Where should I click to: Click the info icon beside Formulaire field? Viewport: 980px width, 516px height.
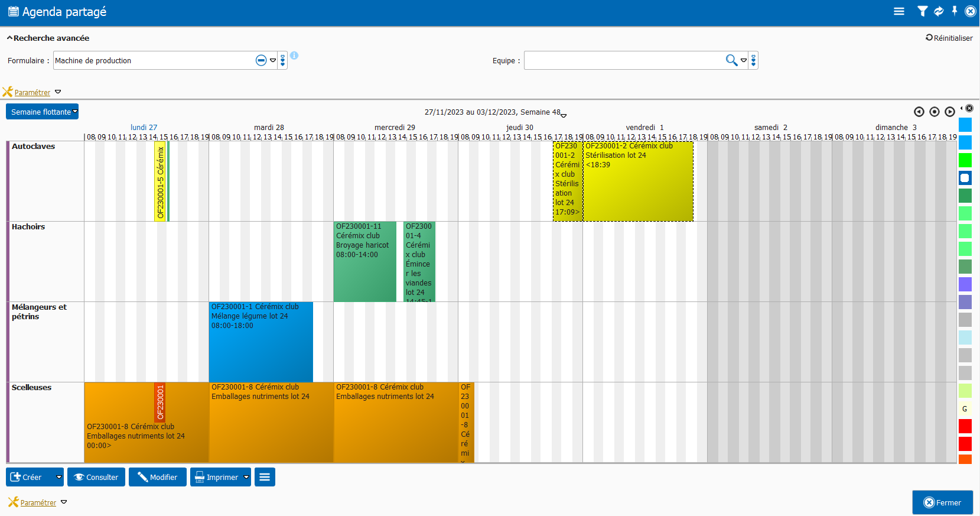pyautogui.click(x=294, y=56)
